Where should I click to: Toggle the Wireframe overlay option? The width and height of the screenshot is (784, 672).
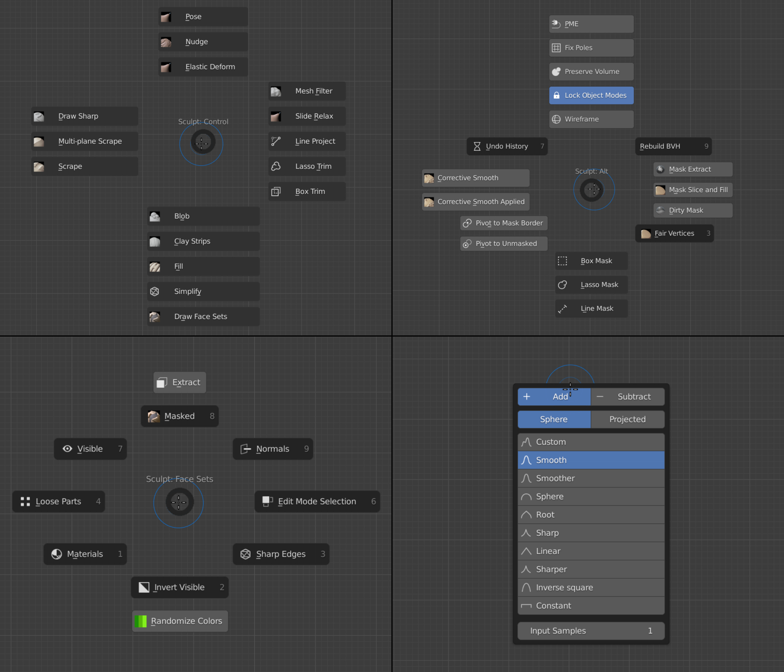[591, 119]
